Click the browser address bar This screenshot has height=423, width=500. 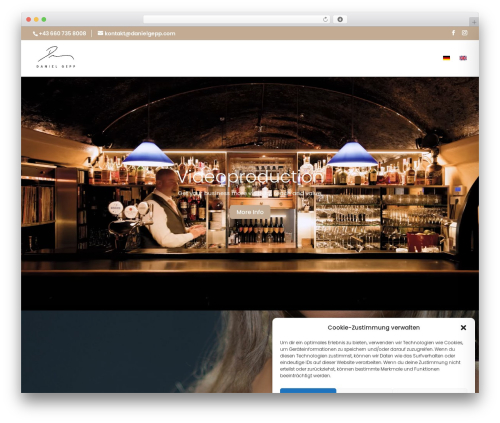236,20
